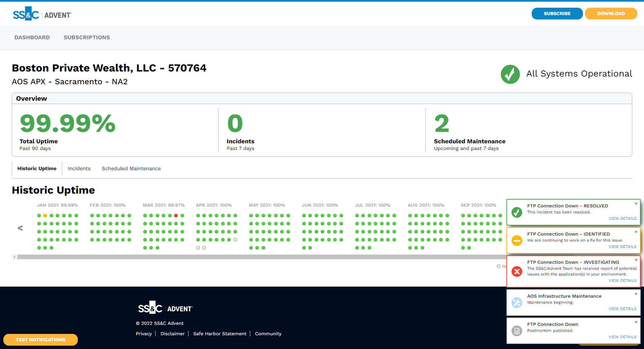Click the SS&C Advent logo in the footer
Viewport: 644px width, 349px height.
pos(164,307)
